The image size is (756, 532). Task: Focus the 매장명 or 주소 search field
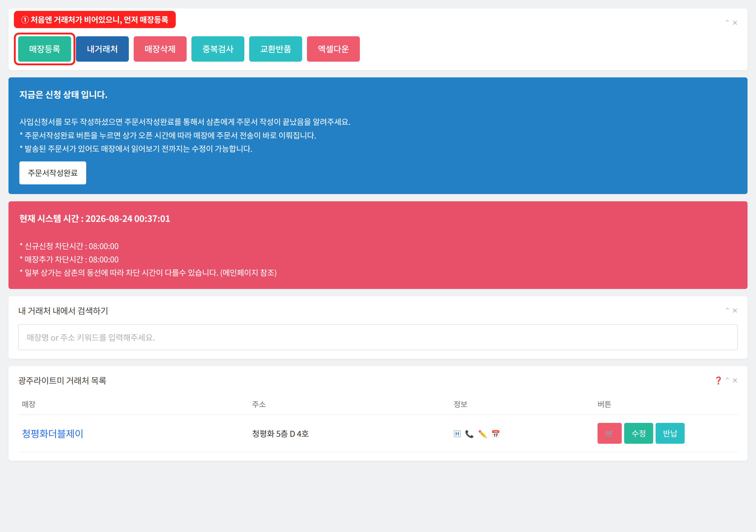tap(378, 337)
